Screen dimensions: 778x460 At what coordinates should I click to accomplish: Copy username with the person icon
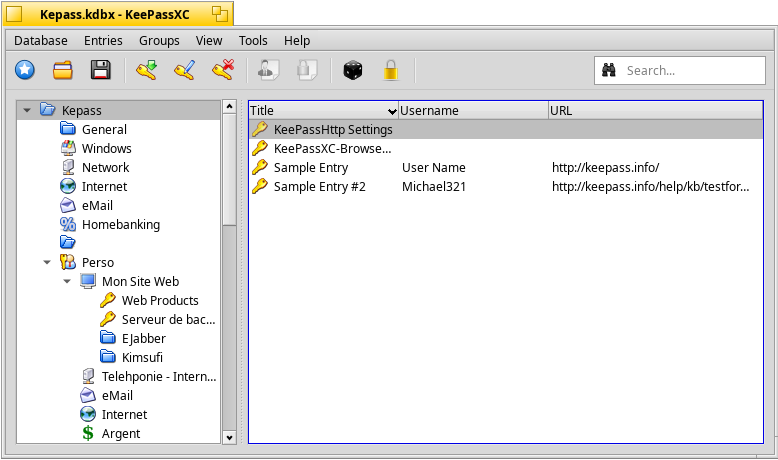pyautogui.click(x=268, y=70)
